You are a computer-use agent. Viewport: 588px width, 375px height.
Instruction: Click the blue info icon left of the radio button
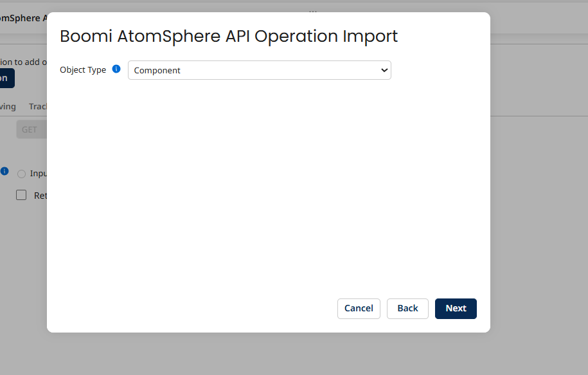point(4,172)
